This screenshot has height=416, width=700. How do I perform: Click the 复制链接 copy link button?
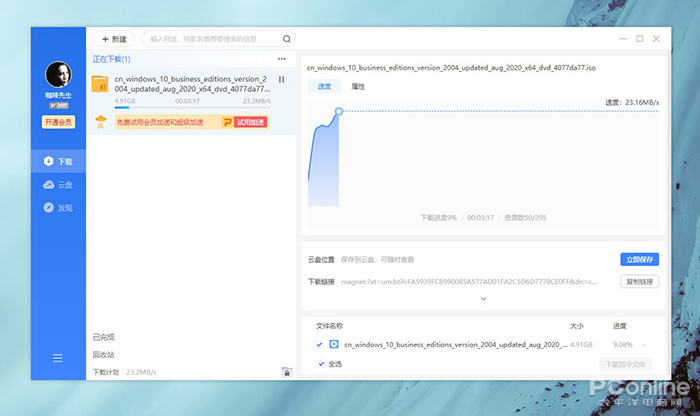pos(639,282)
